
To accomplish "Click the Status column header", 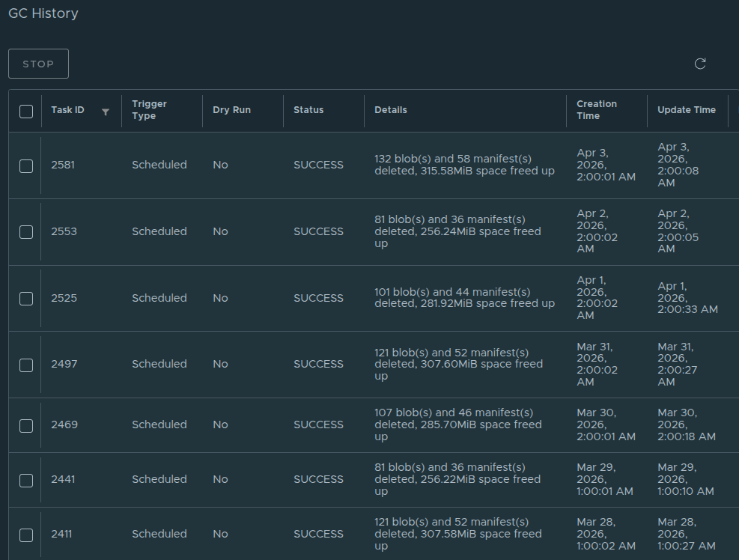I will 308,110.
